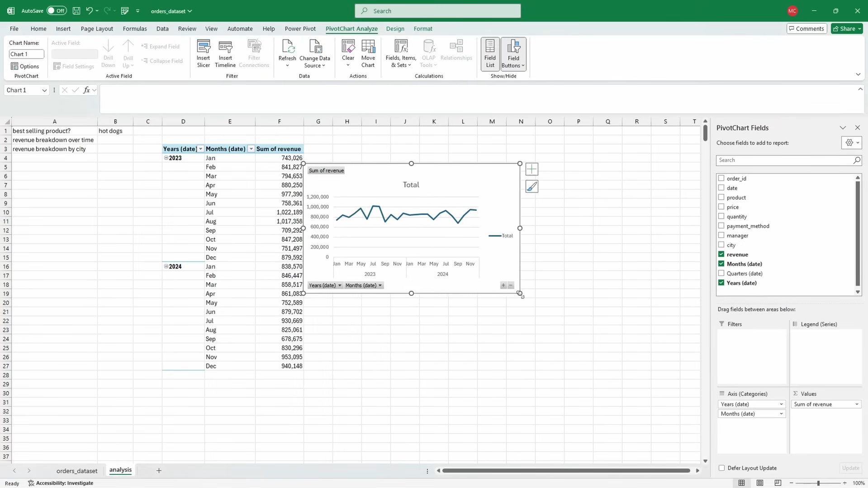Open Chart Elements plus button
Image resolution: width=868 pixels, height=488 pixels.
pyautogui.click(x=532, y=170)
